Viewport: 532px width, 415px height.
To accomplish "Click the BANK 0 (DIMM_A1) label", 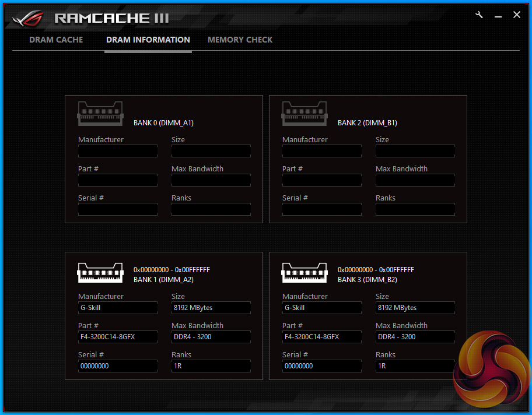I will click(x=163, y=123).
